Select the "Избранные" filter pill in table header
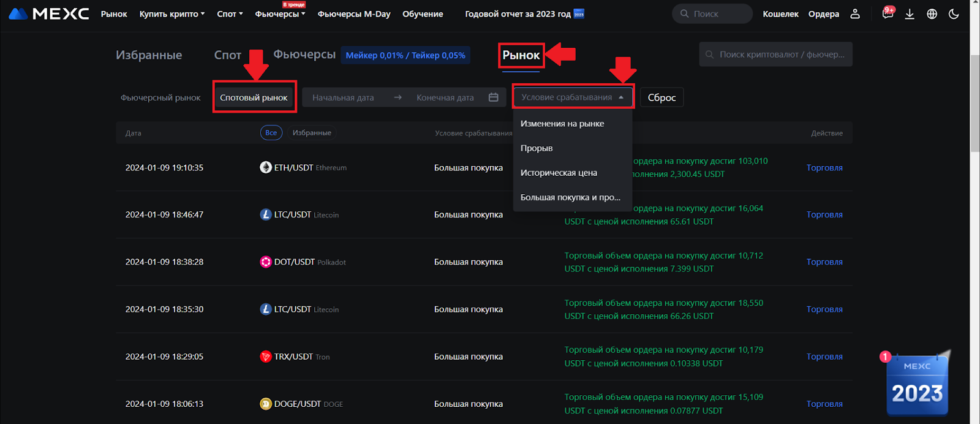The height and width of the screenshot is (424, 980). click(x=312, y=132)
